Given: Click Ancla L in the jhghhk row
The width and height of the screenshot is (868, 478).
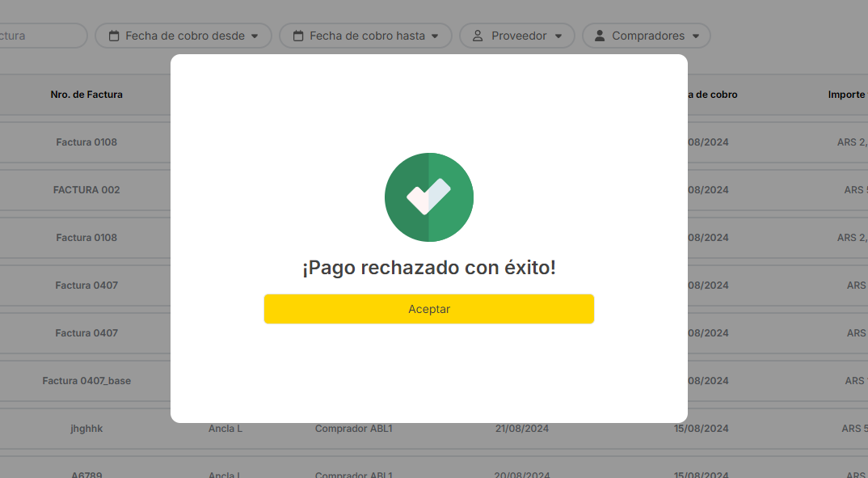Looking at the screenshot, I should point(225,429).
